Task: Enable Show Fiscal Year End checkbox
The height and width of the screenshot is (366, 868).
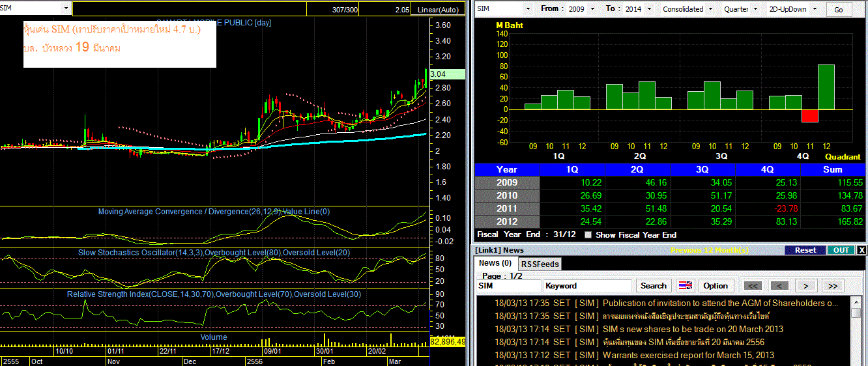Action: [589, 235]
